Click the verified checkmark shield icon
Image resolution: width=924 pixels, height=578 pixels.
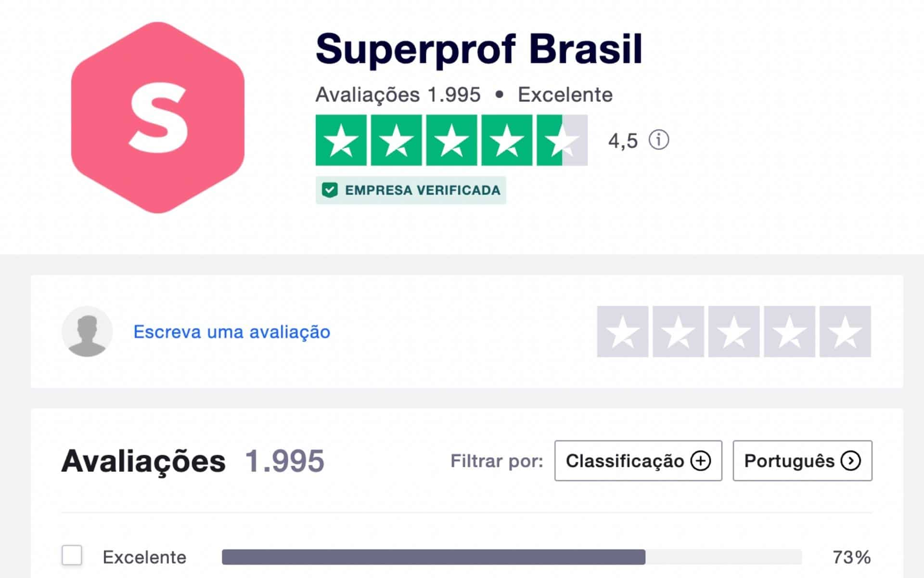330,190
